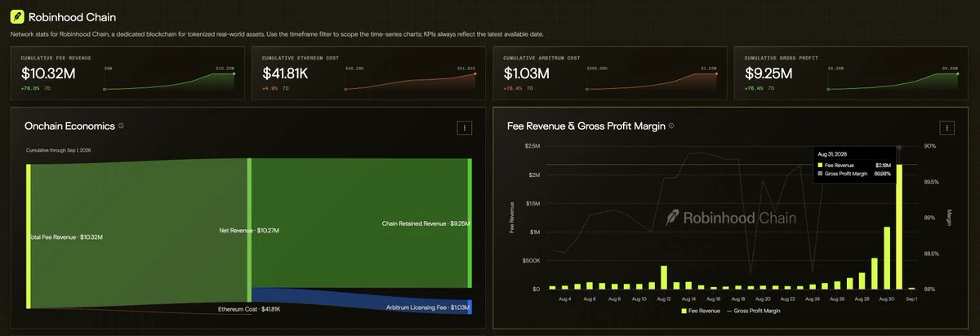Image resolution: width=980 pixels, height=336 pixels.
Task: Click 'Cumulative through Sep 1, 2026' caption
Action: (x=60, y=151)
